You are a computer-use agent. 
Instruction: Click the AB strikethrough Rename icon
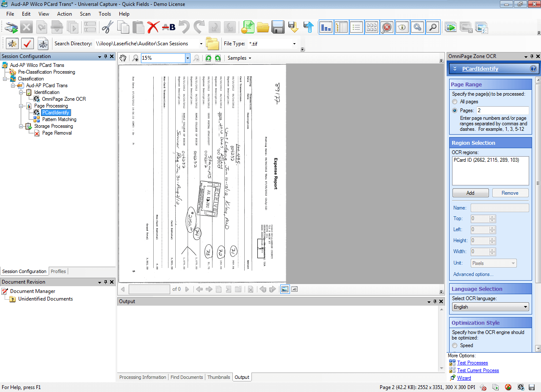[168, 28]
